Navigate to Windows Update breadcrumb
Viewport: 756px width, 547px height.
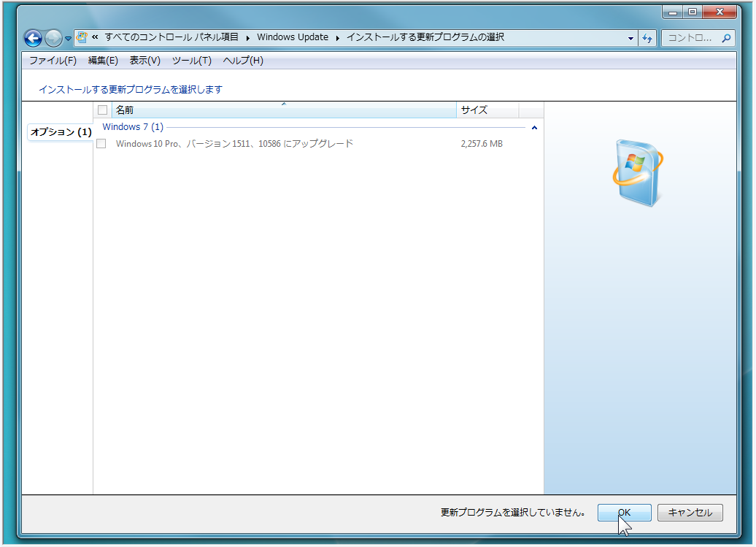click(x=293, y=37)
